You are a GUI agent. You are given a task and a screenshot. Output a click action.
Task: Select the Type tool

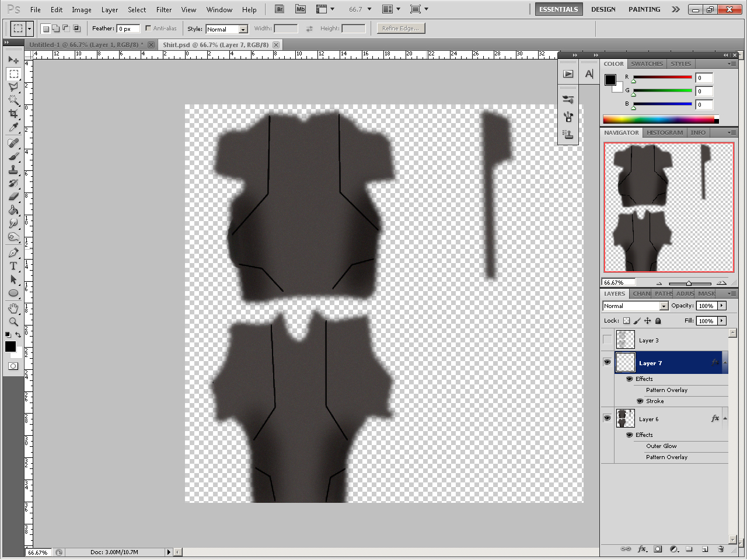pyautogui.click(x=13, y=266)
